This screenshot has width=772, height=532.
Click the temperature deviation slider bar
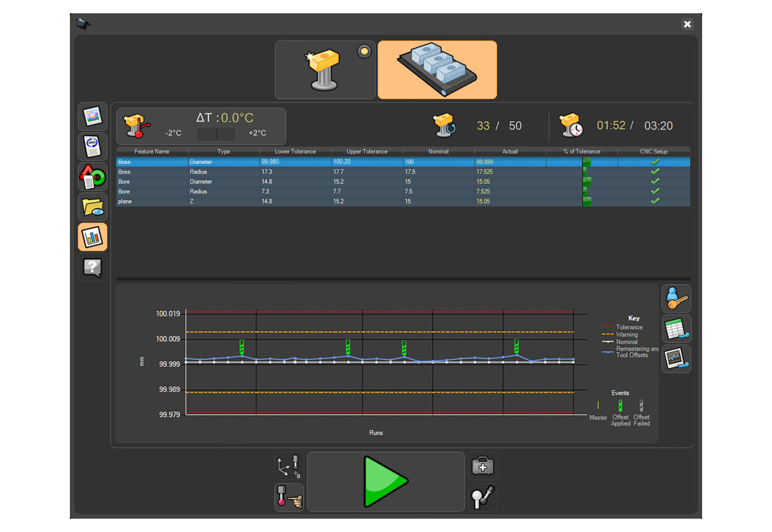pyautogui.click(x=216, y=134)
